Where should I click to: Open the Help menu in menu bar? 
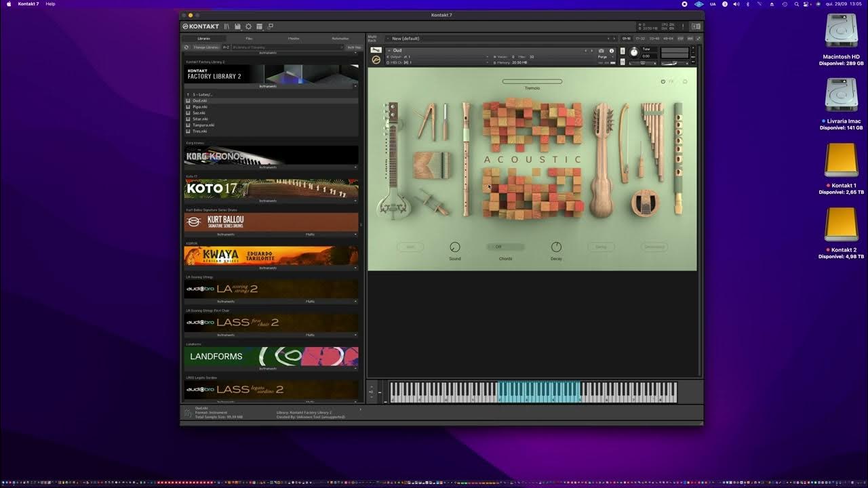pyautogui.click(x=50, y=4)
